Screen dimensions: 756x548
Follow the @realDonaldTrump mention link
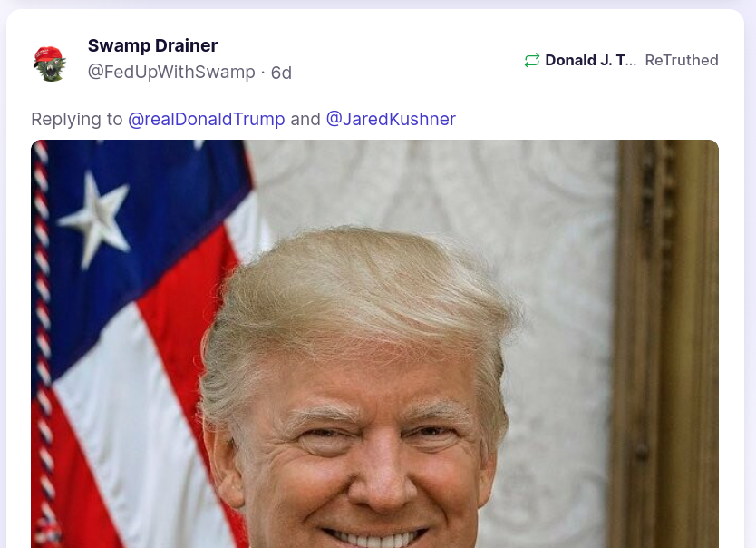[207, 119]
